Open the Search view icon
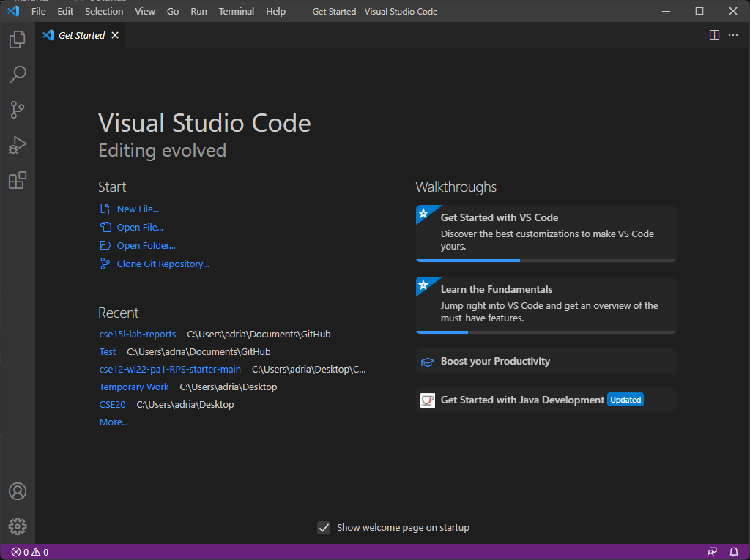Viewport: 750px width, 560px height. tap(18, 75)
